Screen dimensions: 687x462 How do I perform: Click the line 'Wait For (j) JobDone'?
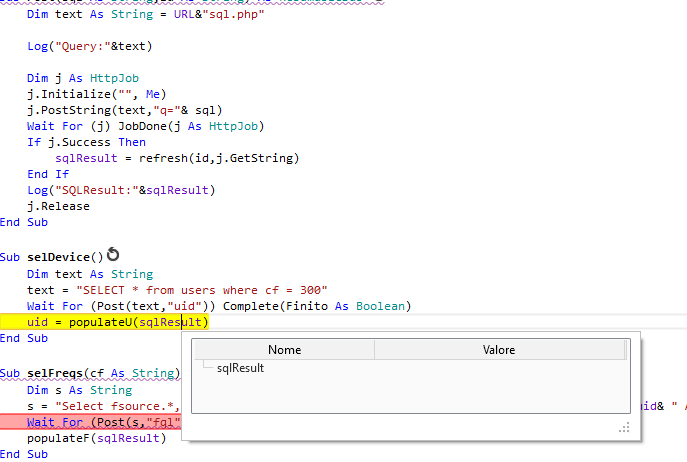click(145, 126)
